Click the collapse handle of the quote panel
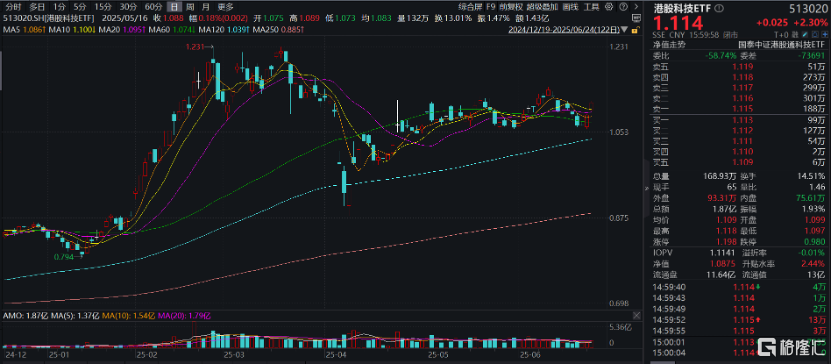 coord(646,189)
